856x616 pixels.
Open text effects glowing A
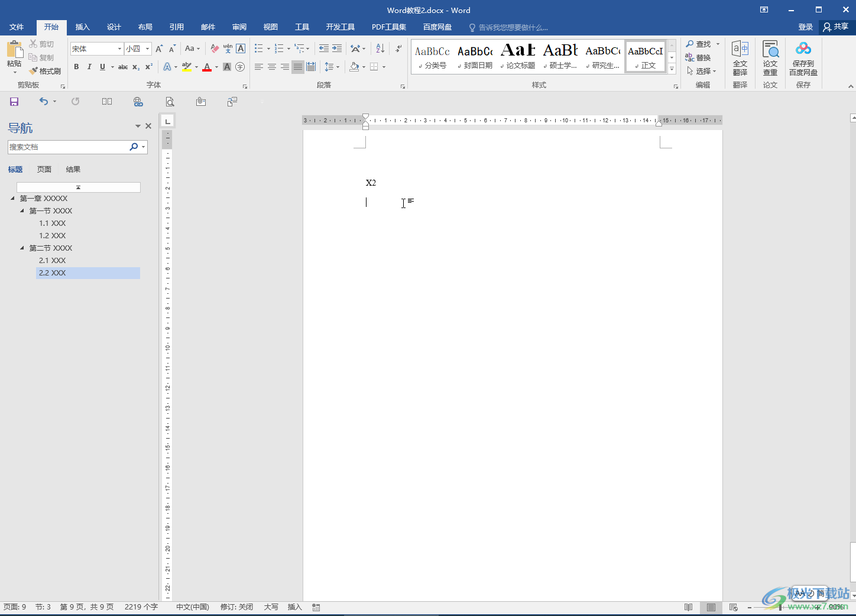coord(167,67)
